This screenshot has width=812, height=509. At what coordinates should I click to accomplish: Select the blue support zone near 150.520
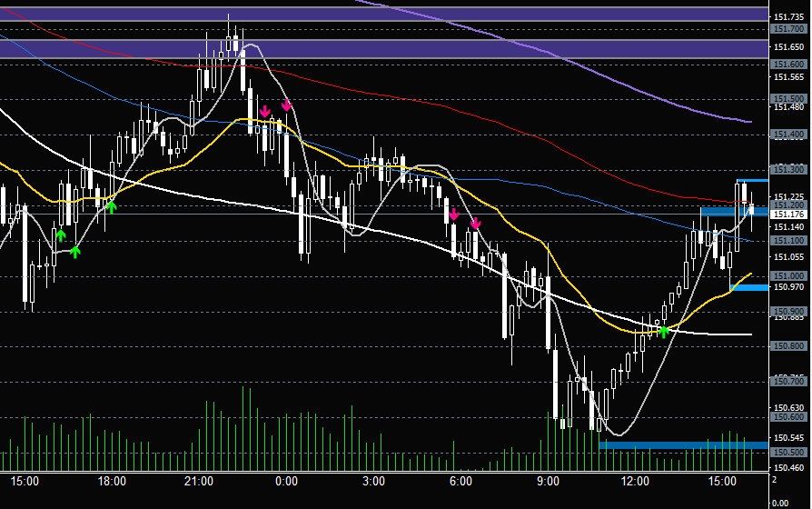[x=684, y=445]
